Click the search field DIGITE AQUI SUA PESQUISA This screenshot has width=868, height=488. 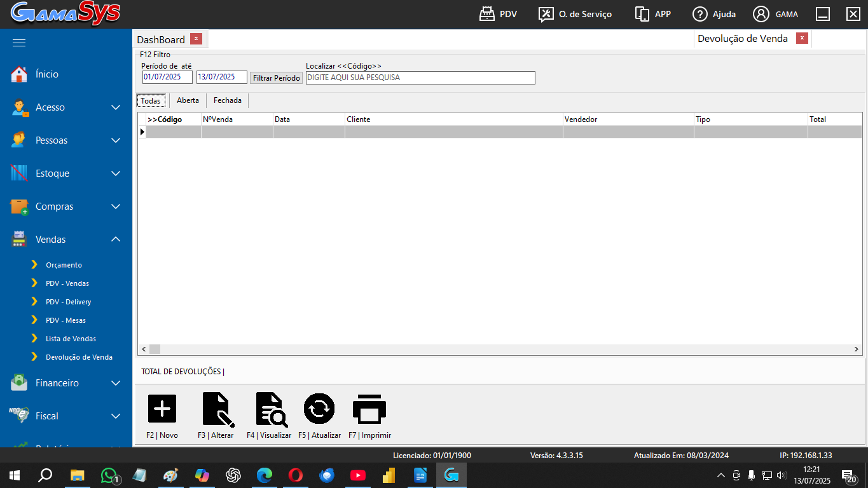[x=420, y=78]
